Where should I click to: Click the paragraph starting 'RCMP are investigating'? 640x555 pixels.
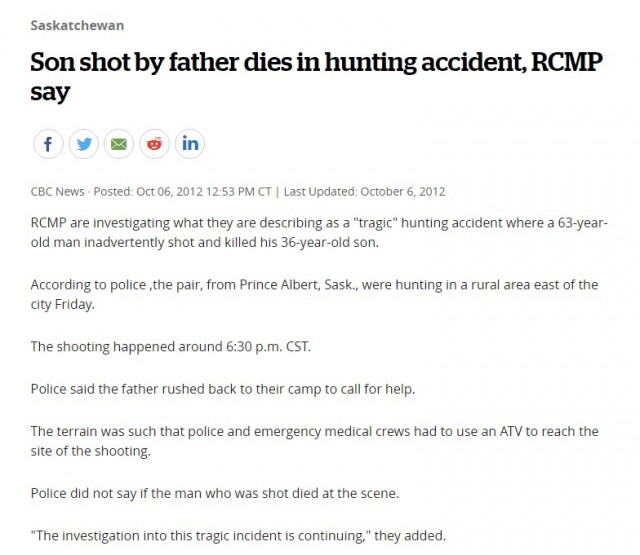(x=319, y=233)
